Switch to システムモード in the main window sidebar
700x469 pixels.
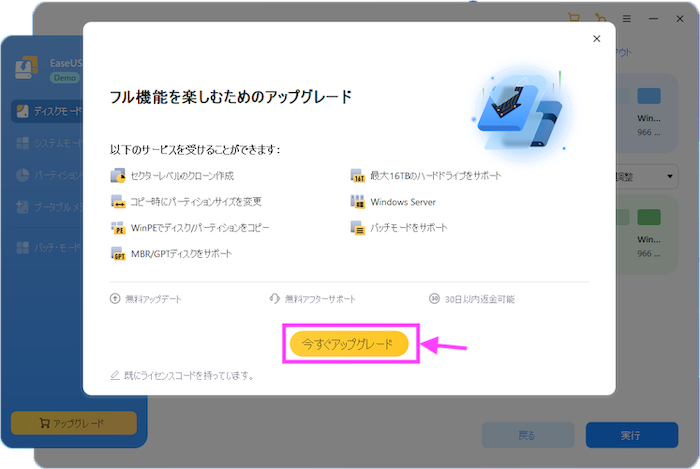(x=48, y=143)
